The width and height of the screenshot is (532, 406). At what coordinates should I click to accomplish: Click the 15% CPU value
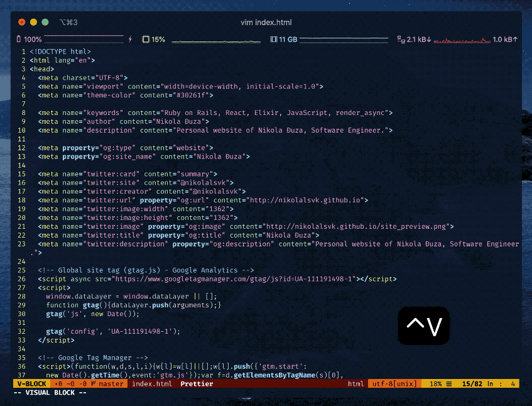point(158,40)
